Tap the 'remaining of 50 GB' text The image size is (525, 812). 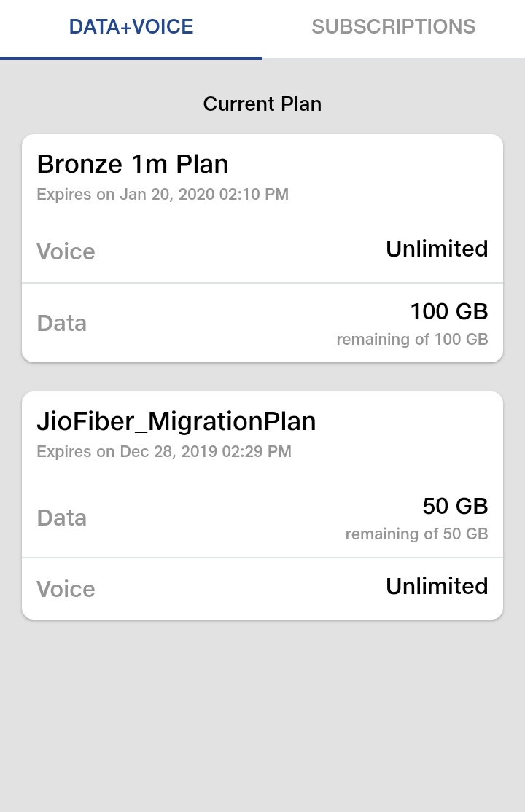(x=416, y=534)
